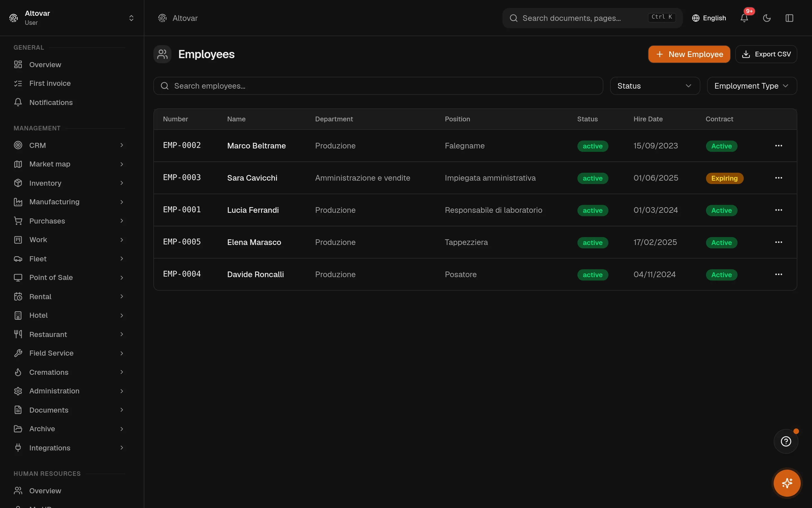Click the Hotel building icon
The image size is (812, 508).
(x=18, y=315)
